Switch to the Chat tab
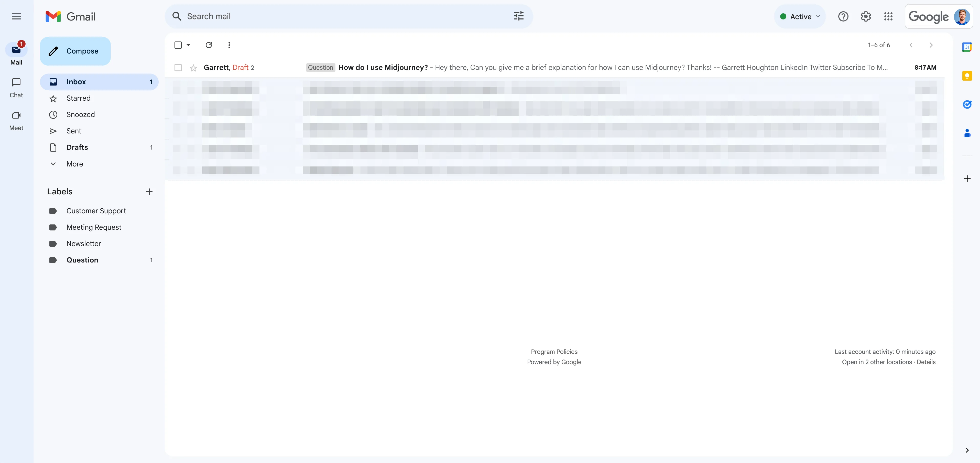Image resolution: width=980 pixels, height=463 pixels. pyautogui.click(x=16, y=88)
